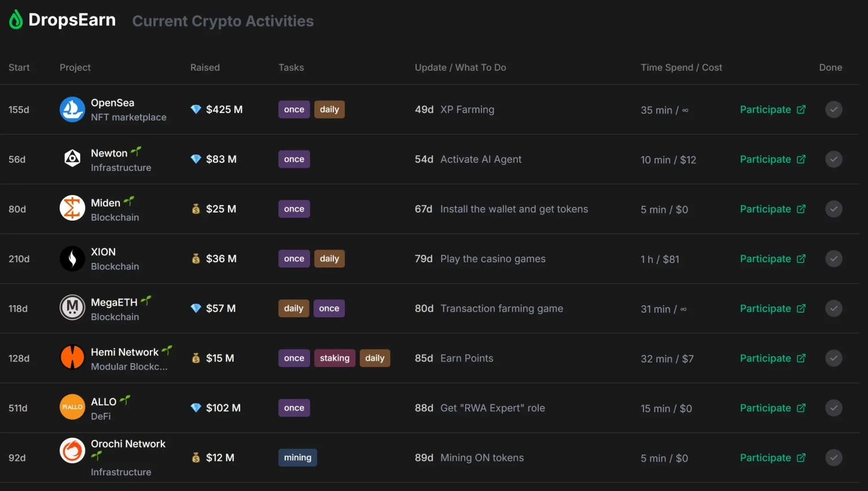Click the sprout icon next to Hemi Network

point(167,350)
